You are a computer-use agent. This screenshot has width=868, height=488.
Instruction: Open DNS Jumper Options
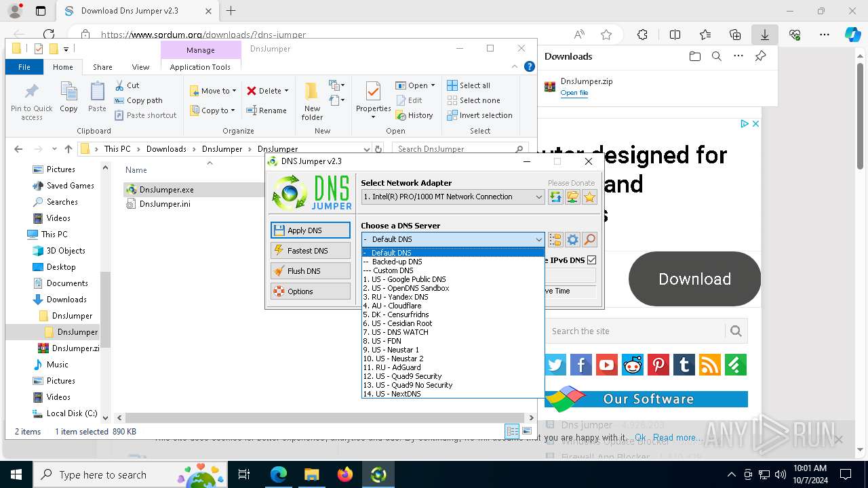(311, 291)
